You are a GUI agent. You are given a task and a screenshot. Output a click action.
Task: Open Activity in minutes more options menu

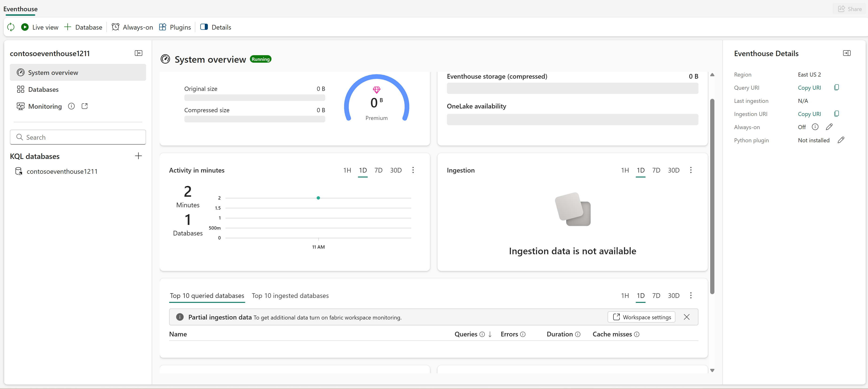[413, 170]
